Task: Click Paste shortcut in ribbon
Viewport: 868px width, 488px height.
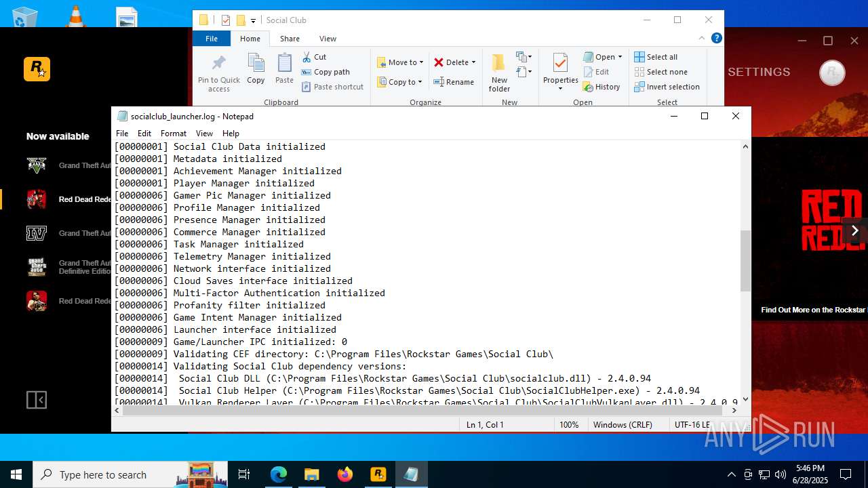Action: click(x=332, y=87)
